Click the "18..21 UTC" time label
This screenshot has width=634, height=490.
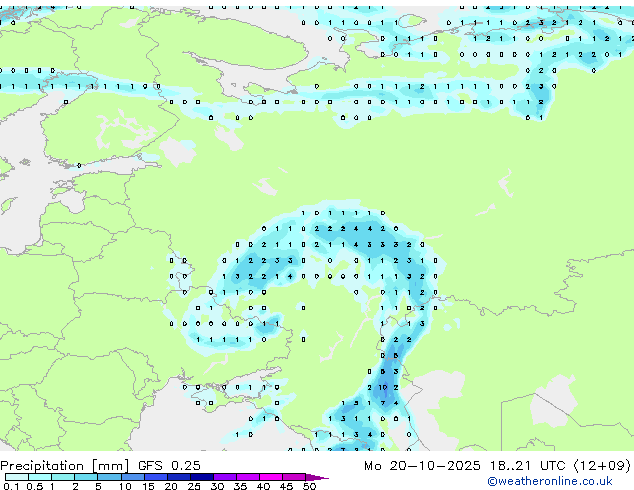[x=527, y=466]
